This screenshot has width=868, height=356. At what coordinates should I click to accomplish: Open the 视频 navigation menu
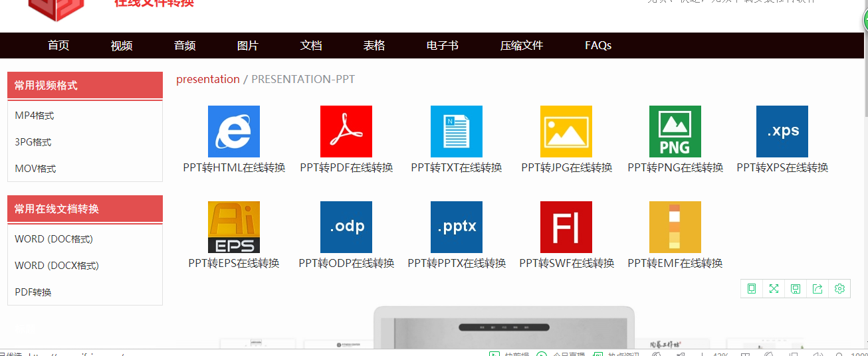[x=122, y=45]
